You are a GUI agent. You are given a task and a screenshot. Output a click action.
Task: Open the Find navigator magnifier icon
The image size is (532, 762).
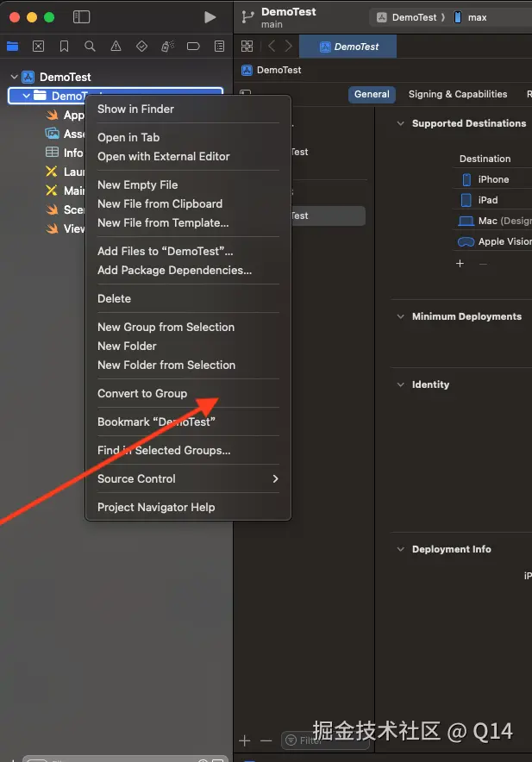pos(90,47)
